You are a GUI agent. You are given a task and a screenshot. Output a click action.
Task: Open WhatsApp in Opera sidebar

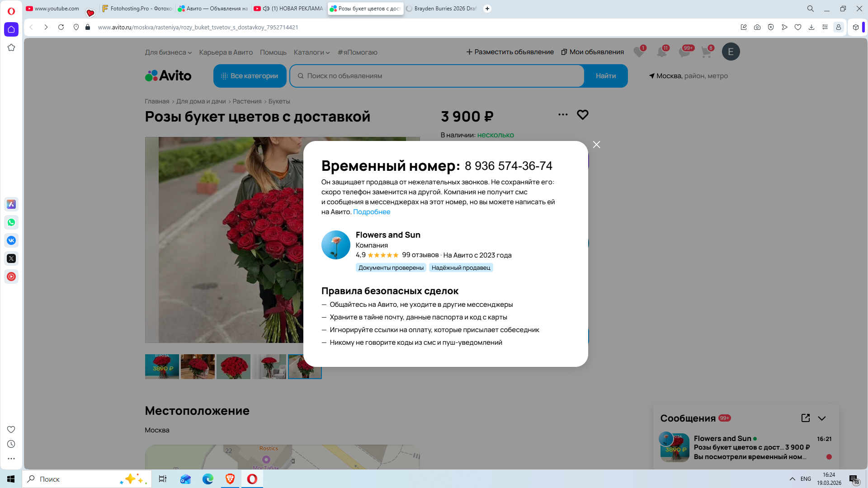point(11,222)
